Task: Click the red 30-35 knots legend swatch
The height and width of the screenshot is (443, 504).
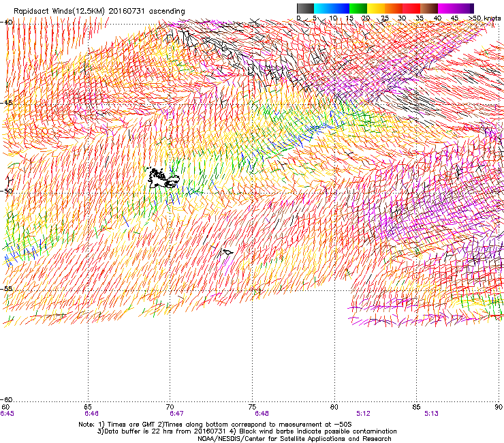Action: point(411,8)
